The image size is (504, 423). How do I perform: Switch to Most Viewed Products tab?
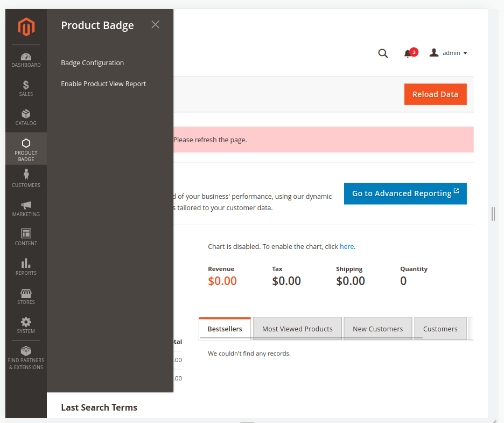click(x=297, y=329)
